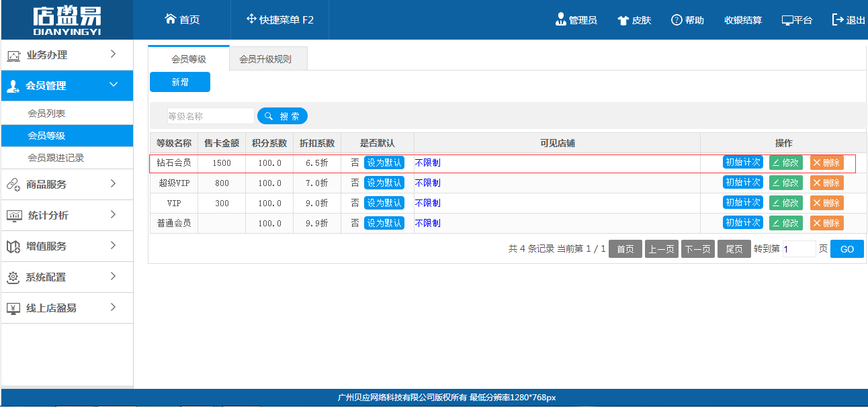
Task: Click into the 等级名称 search field
Action: (211, 116)
